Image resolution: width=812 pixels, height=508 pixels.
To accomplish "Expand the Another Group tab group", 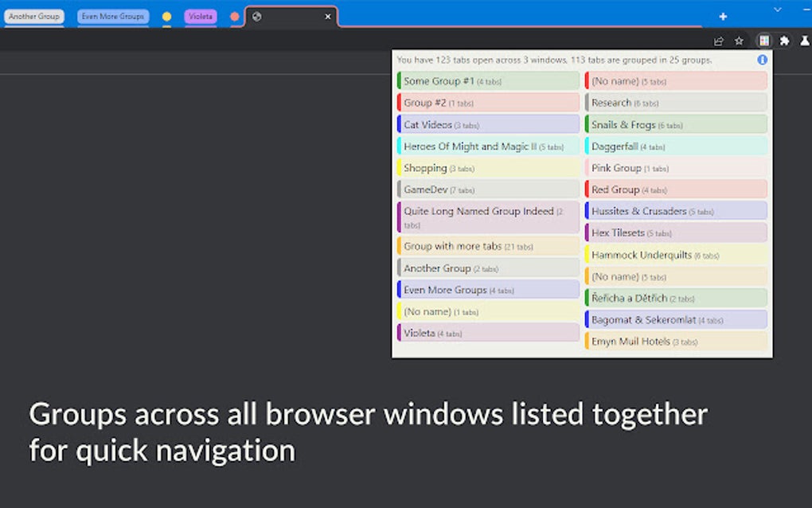I will coord(33,16).
